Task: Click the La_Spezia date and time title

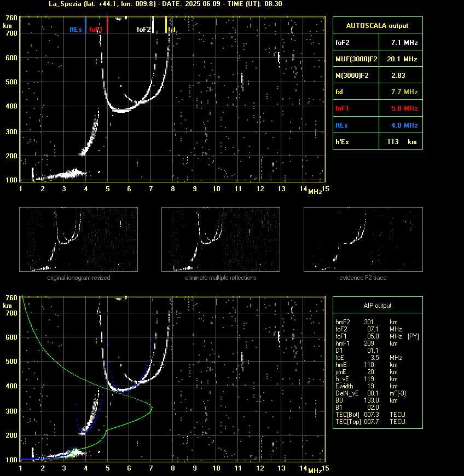Action: point(166,4)
